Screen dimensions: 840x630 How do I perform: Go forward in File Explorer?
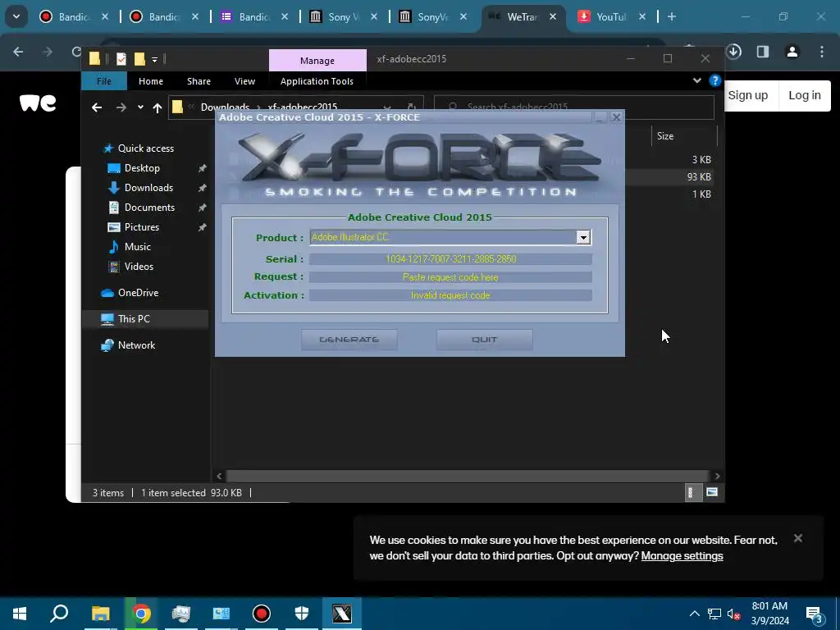[x=121, y=107]
